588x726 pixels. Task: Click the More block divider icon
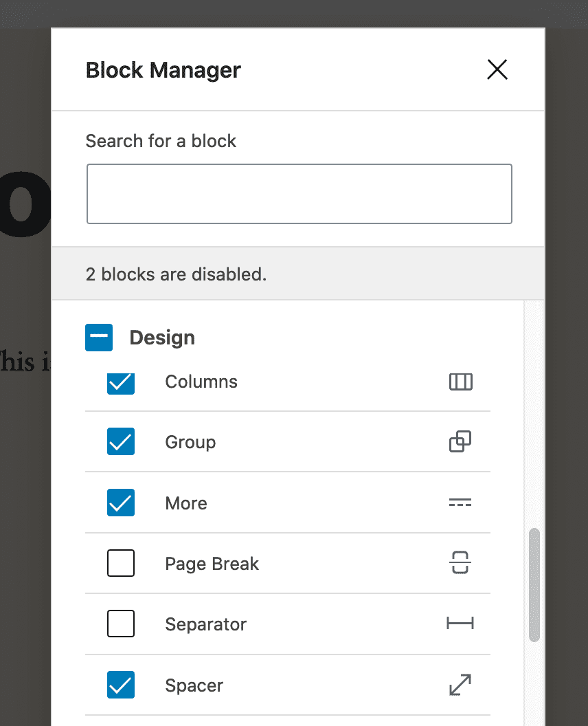coord(460,503)
